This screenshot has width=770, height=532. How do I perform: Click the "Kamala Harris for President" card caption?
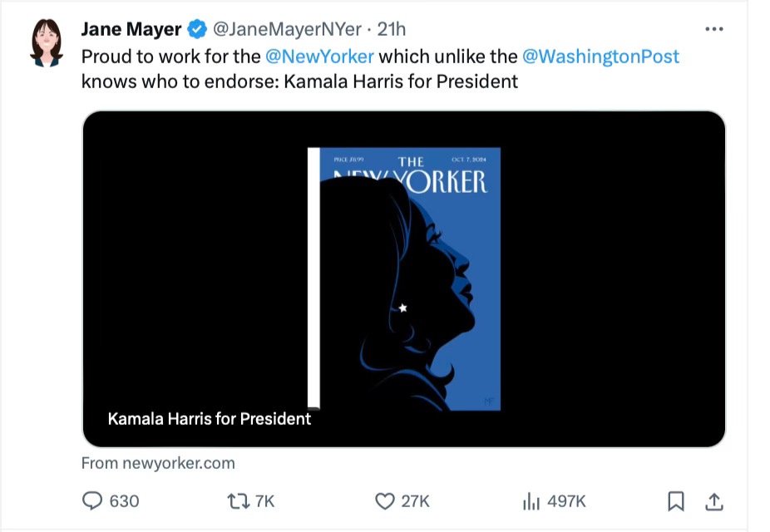point(210,418)
